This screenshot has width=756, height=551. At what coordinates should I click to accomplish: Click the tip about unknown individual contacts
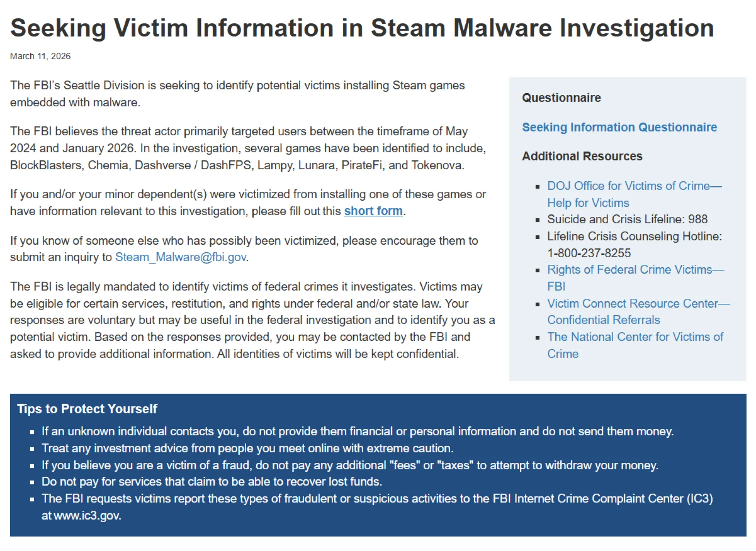pos(357,431)
